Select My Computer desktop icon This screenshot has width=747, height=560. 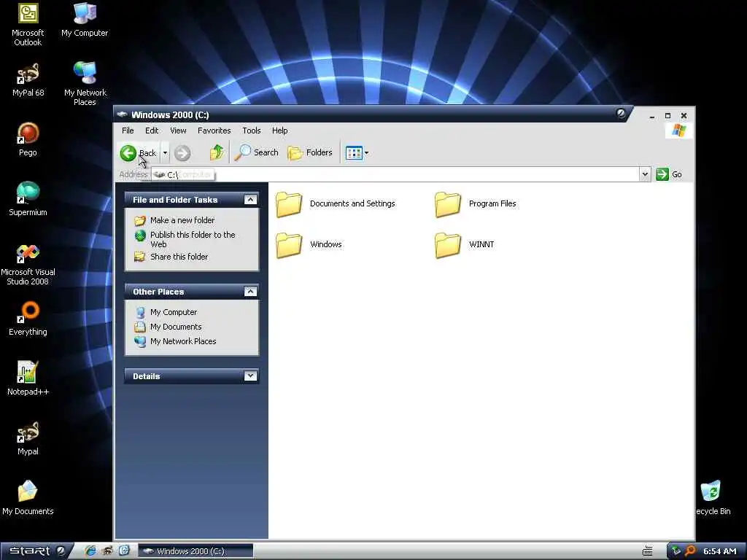click(85, 20)
